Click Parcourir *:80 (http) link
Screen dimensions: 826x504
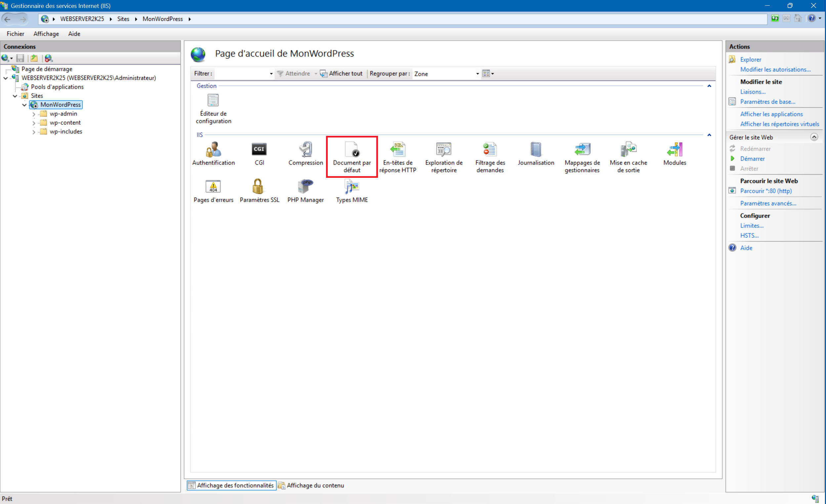766,191
